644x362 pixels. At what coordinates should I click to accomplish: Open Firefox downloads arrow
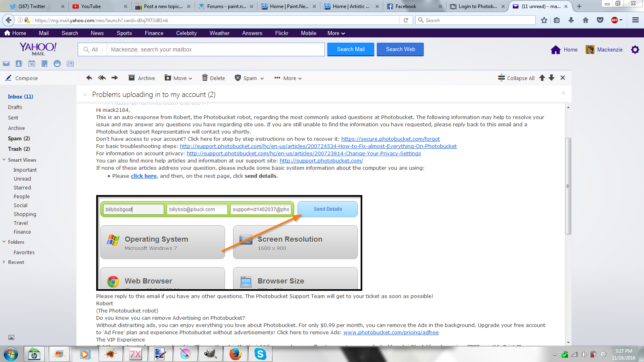coord(571,20)
